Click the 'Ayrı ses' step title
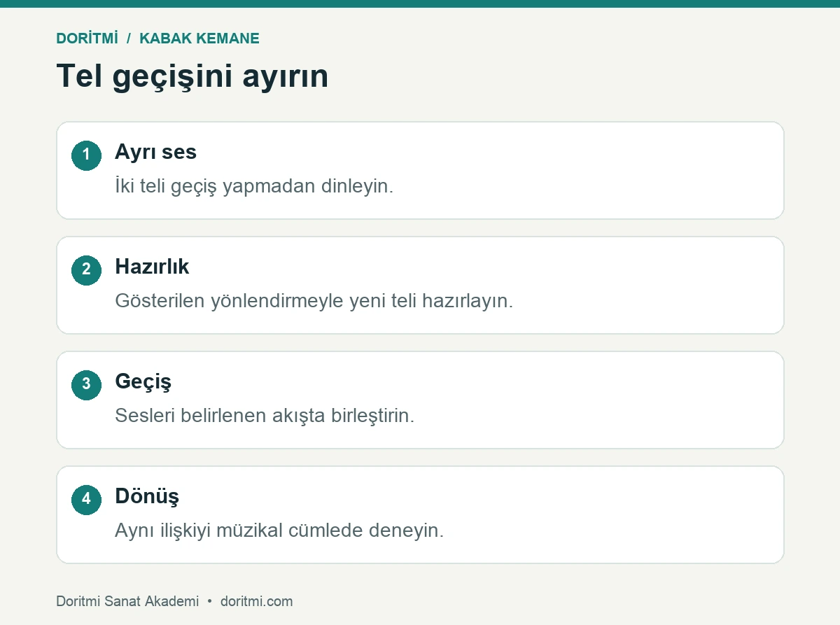Screen dimensions: 840x625 tap(155, 153)
